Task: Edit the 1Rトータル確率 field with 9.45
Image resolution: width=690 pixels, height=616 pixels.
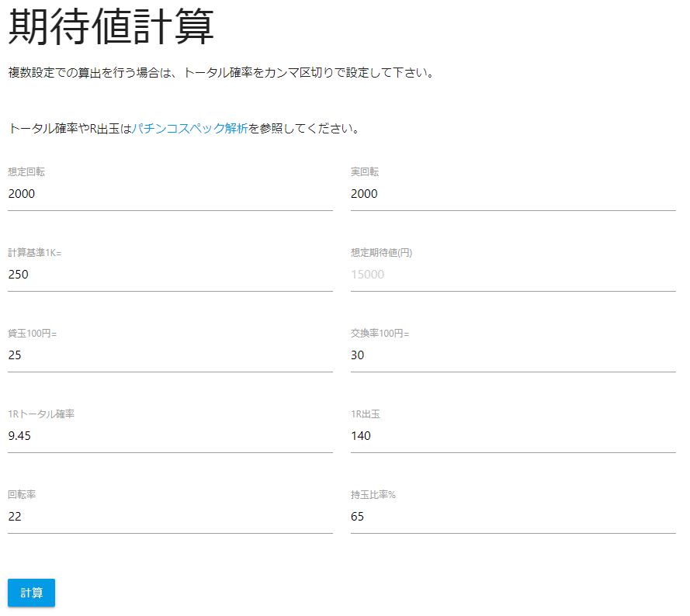Action: (x=170, y=436)
